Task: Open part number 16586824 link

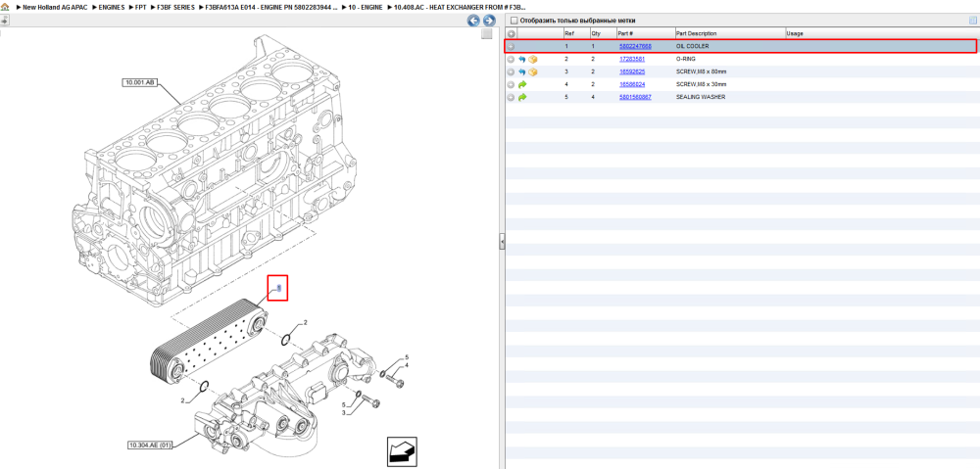Action: pos(632,84)
